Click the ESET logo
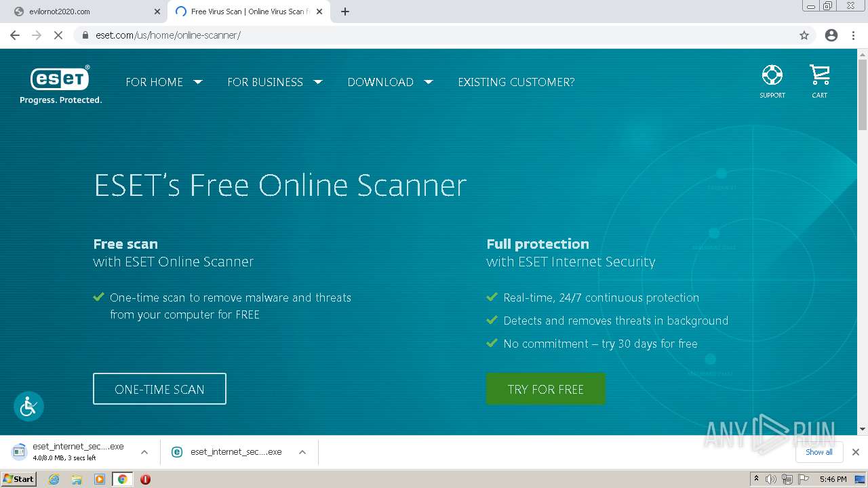The image size is (868, 488). pyautogui.click(x=60, y=85)
